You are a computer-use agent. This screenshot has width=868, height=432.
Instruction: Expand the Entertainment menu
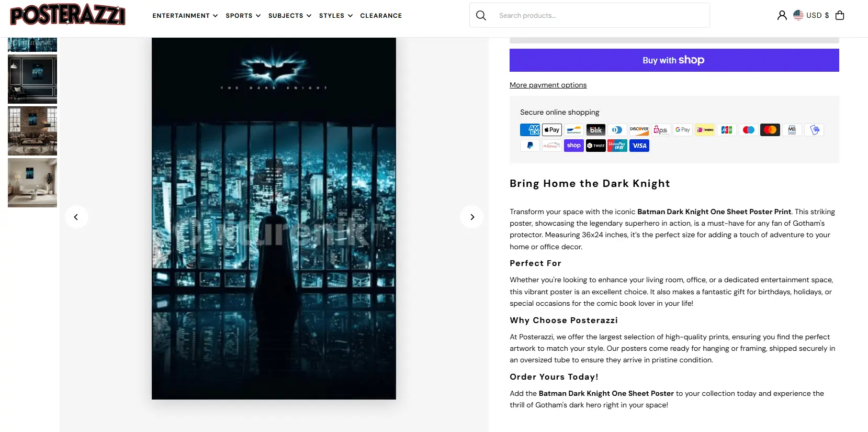[x=185, y=16]
